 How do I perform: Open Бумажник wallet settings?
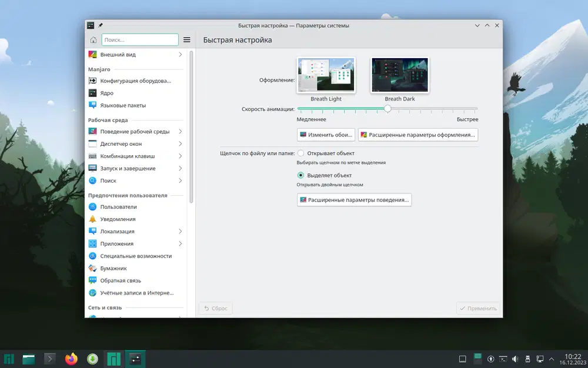pos(113,268)
